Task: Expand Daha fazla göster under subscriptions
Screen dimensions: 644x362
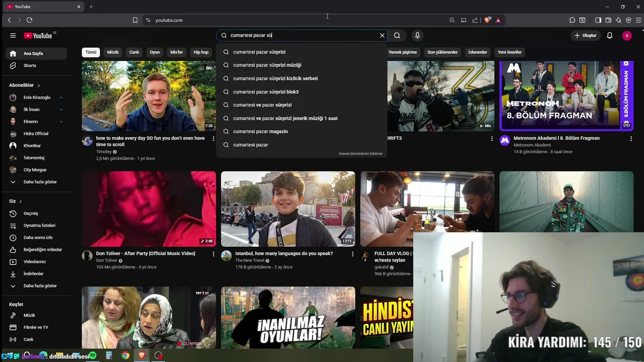Action: tap(36, 182)
